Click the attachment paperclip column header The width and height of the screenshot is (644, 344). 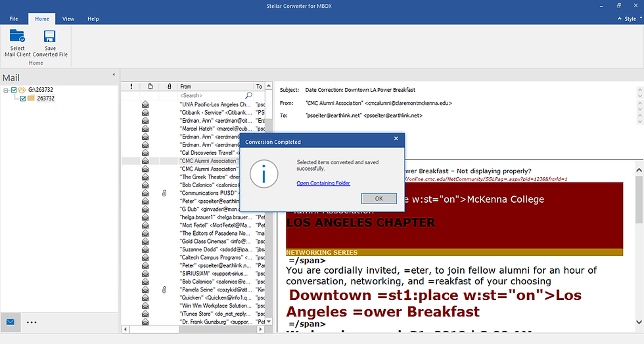click(170, 86)
